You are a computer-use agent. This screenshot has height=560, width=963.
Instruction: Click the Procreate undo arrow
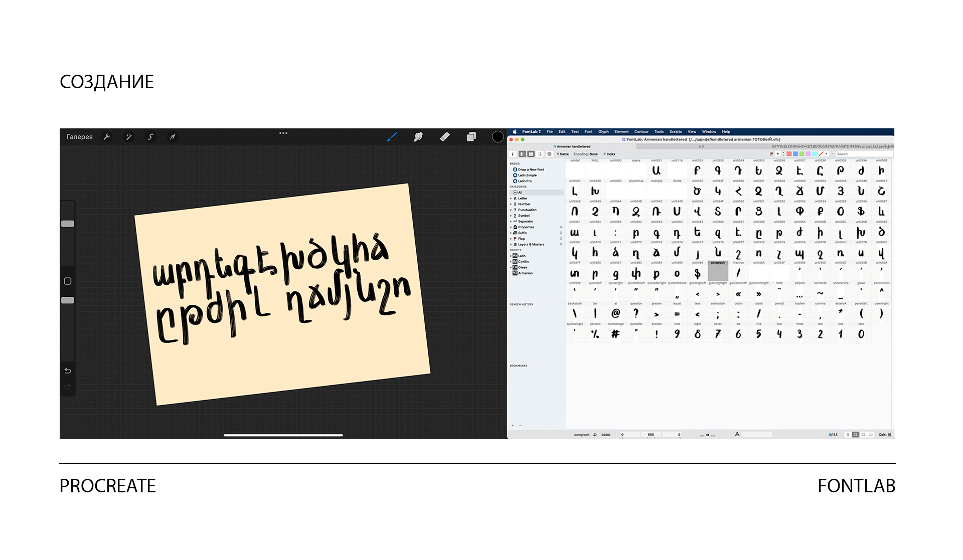68,371
